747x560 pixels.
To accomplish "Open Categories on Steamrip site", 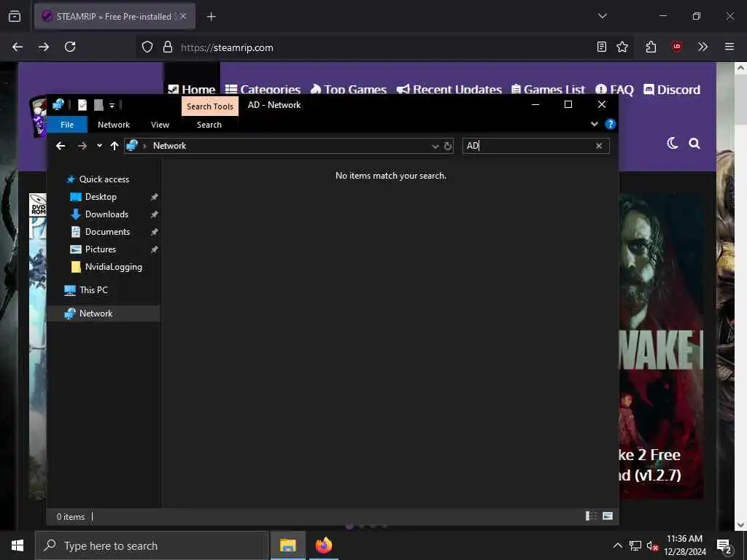I will coord(263,89).
